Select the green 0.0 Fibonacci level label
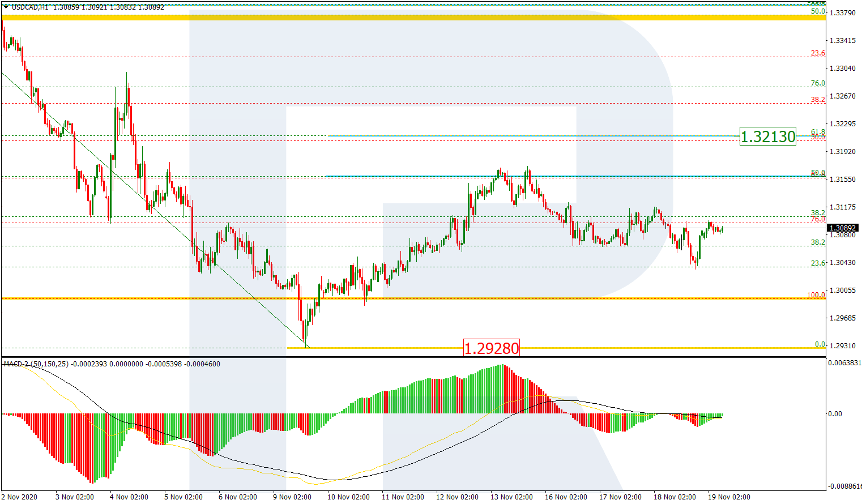862x504 pixels. (x=820, y=344)
